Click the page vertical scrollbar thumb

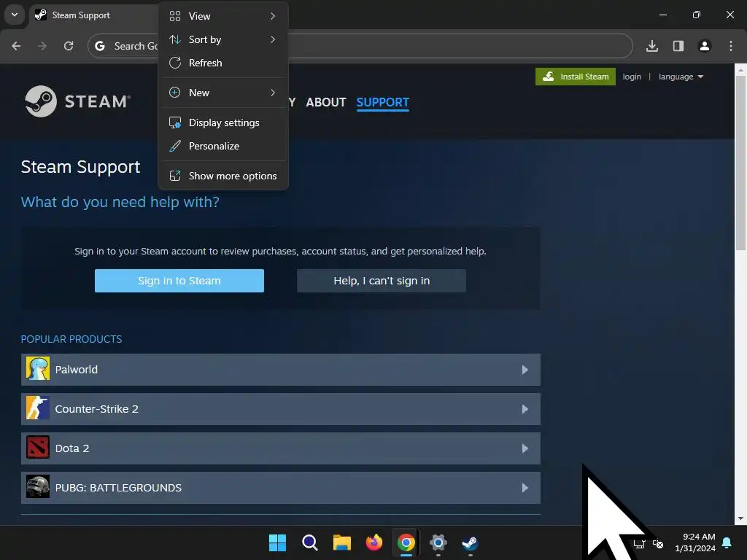point(740,162)
